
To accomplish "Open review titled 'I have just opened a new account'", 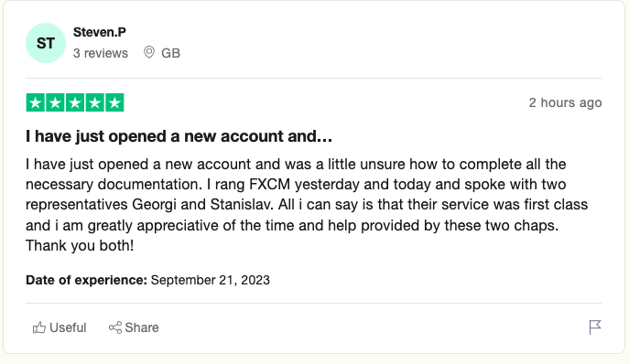I will coord(179,136).
